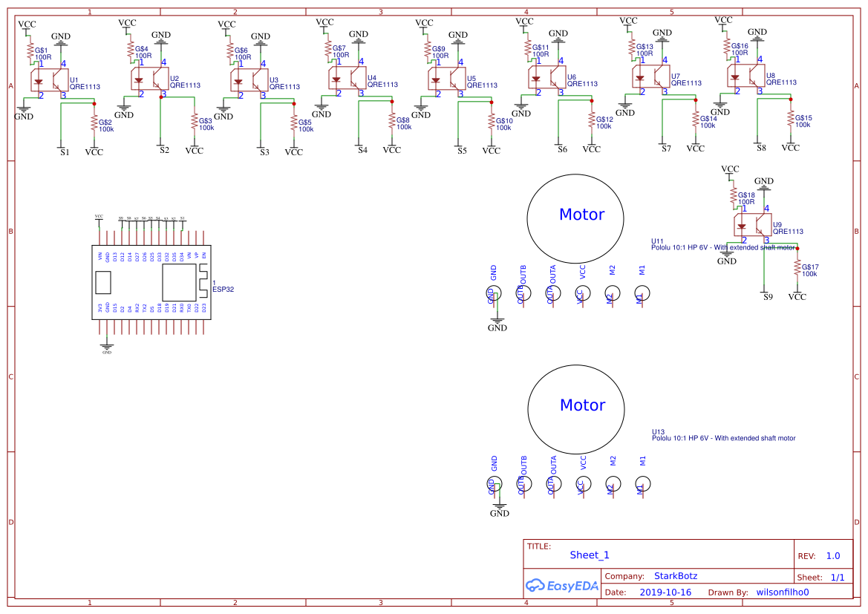Click the drawn-by name wilsonfilho0
The height and width of the screenshot is (614, 868).
(783, 592)
